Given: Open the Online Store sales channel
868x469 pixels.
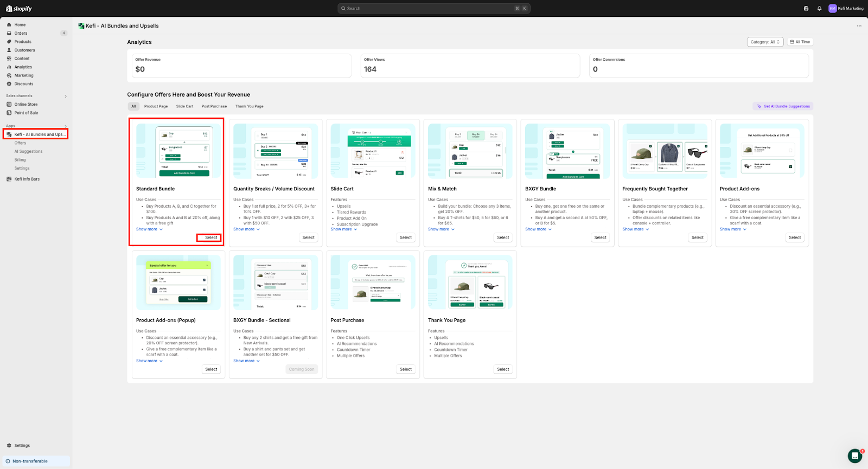Looking at the screenshot, I should pos(25,104).
